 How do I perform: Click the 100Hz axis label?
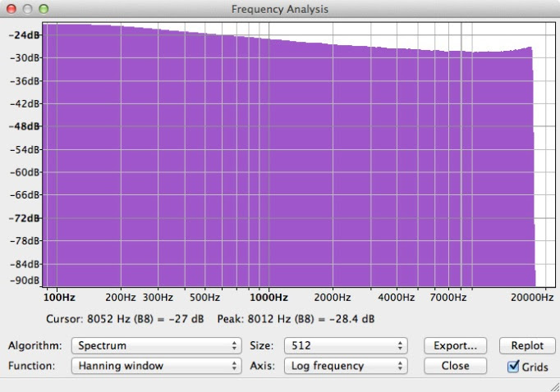(x=59, y=298)
